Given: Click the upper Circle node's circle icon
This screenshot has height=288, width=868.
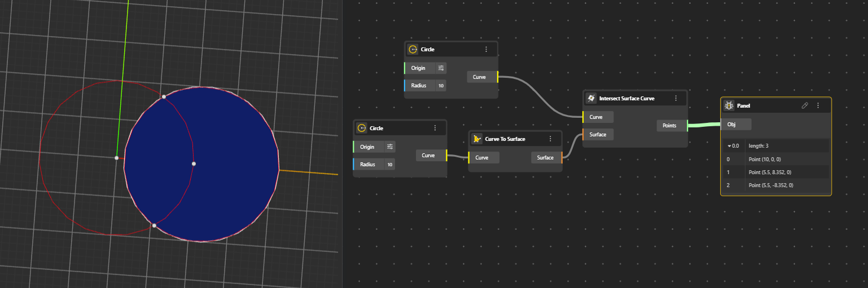Looking at the screenshot, I should pos(413,50).
